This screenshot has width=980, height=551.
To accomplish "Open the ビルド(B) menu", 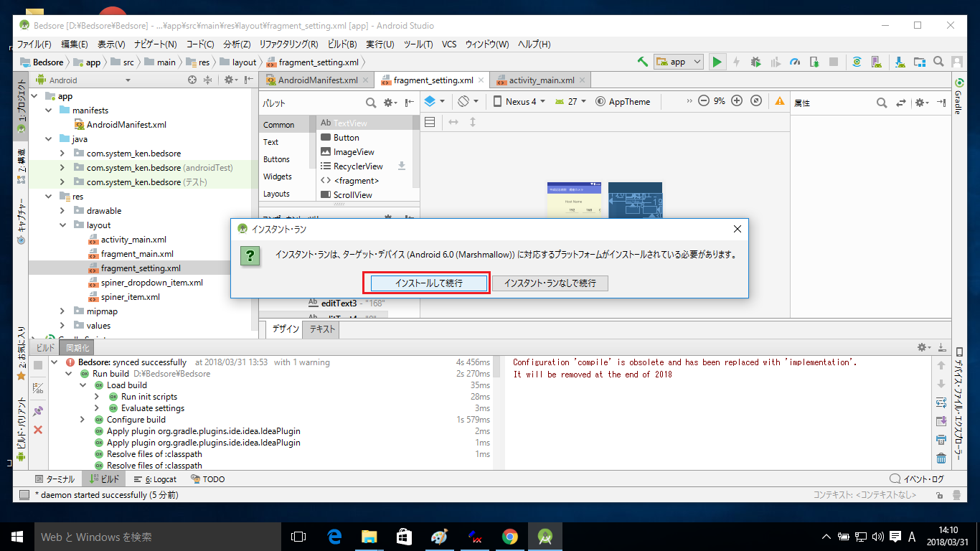I will [342, 44].
